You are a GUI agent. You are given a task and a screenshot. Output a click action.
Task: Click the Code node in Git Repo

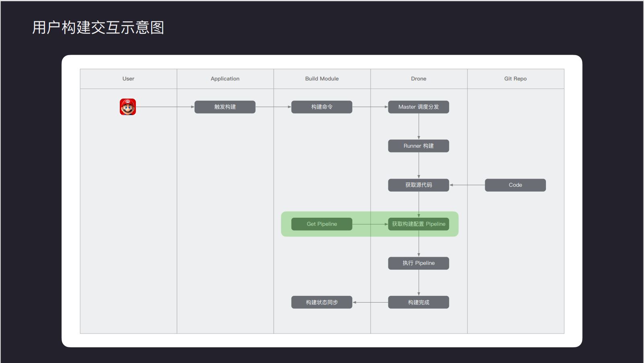click(x=515, y=185)
